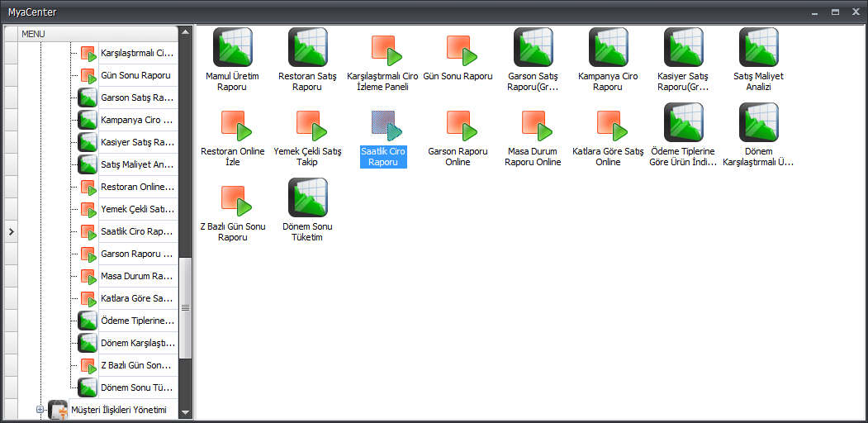
Task: Select Restoran Online… tree item
Action: pyautogui.click(x=138, y=187)
